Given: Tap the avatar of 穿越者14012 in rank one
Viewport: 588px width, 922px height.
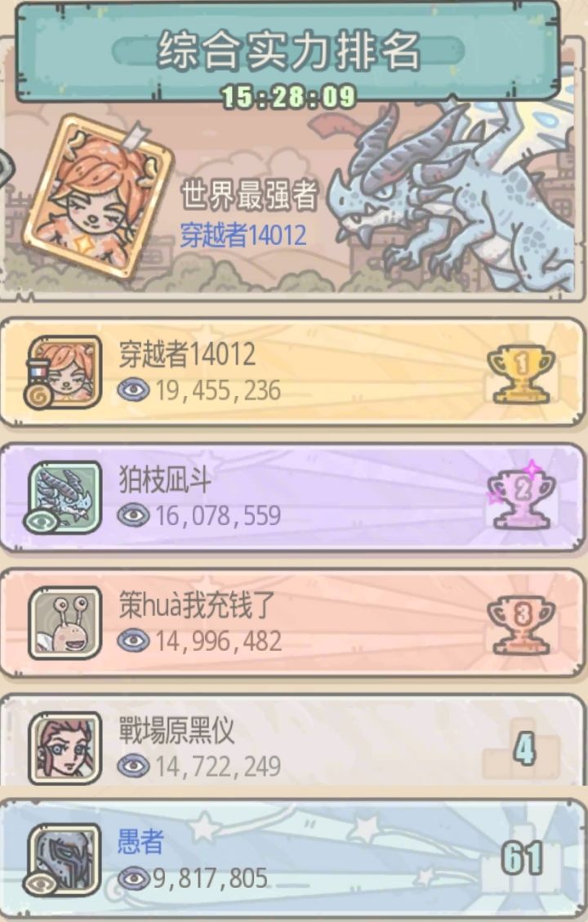Looking at the screenshot, I should [65, 372].
